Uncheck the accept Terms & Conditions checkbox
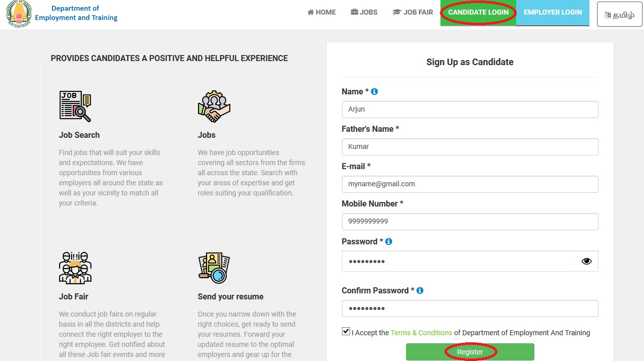Image resolution: width=644 pixels, height=361 pixels. pos(346,332)
